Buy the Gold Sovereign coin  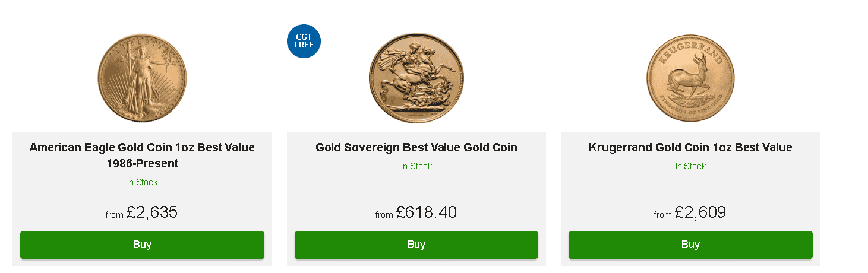pyautogui.click(x=416, y=245)
